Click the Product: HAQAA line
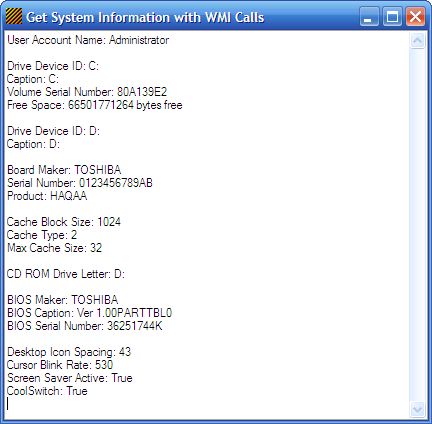Screen dimensions: 432x424 pyautogui.click(x=47, y=196)
